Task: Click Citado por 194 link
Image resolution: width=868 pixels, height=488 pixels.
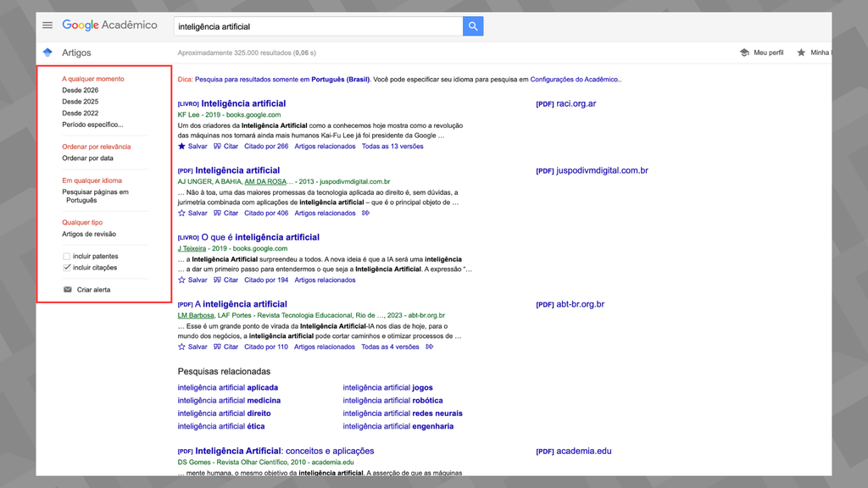Action: pos(266,280)
